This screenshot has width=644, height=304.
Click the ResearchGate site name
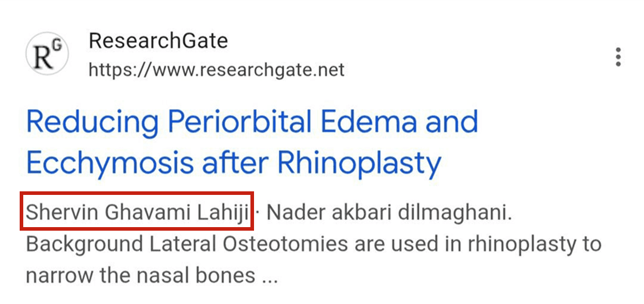click(158, 41)
